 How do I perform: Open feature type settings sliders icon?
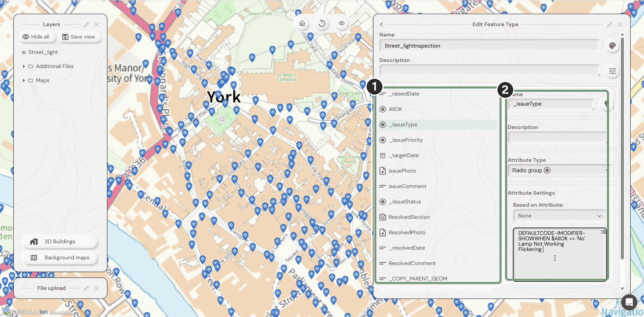tap(612, 71)
